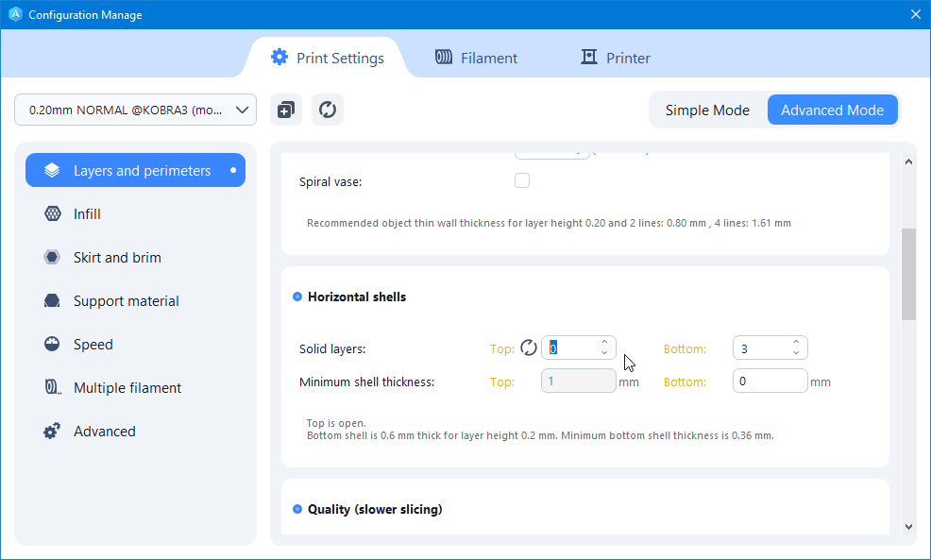
Task: Click the blue dot beside Quality section
Action: (x=297, y=509)
